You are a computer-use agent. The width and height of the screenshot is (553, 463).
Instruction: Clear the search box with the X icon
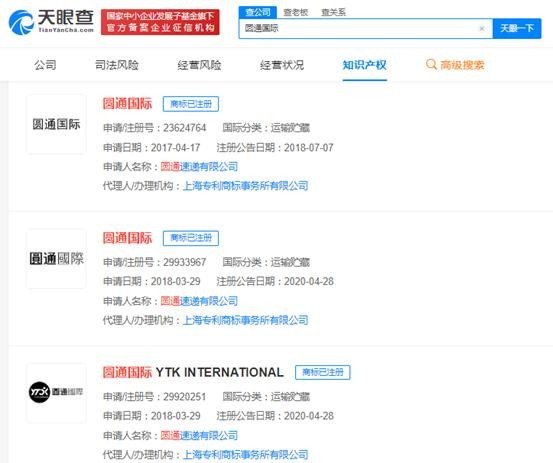click(x=482, y=29)
